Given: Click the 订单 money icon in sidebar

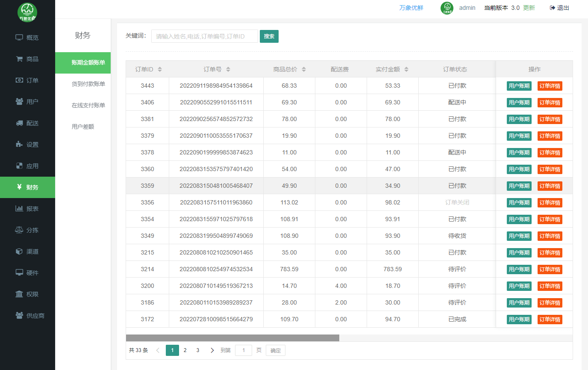Looking at the screenshot, I should click(19, 80).
